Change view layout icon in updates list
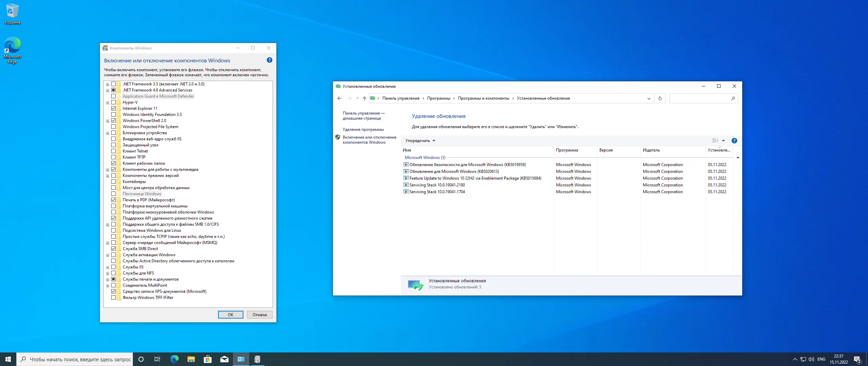 pyautogui.click(x=715, y=141)
